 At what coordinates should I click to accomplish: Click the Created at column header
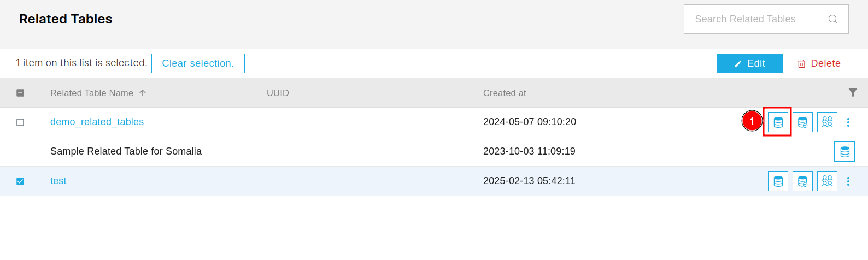(505, 93)
